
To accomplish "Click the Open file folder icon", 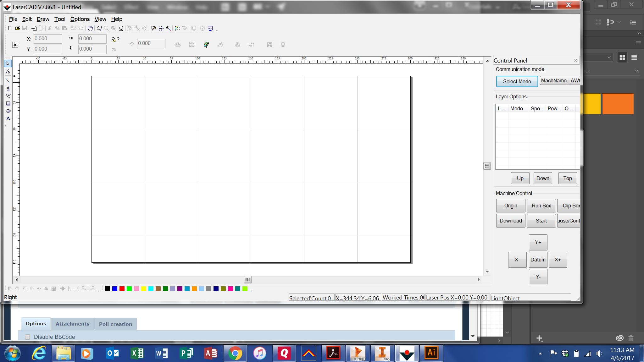I will 18,28.
